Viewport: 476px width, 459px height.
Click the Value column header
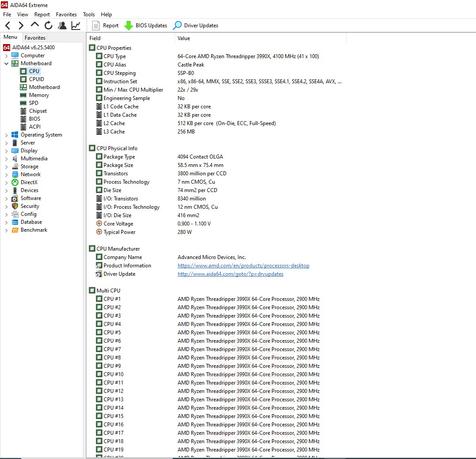pos(260,38)
